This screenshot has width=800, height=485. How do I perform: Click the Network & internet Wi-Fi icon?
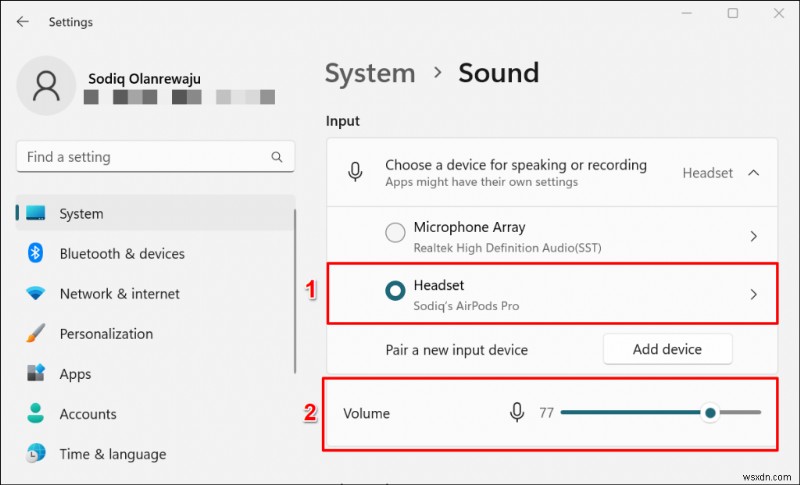coord(36,294)
